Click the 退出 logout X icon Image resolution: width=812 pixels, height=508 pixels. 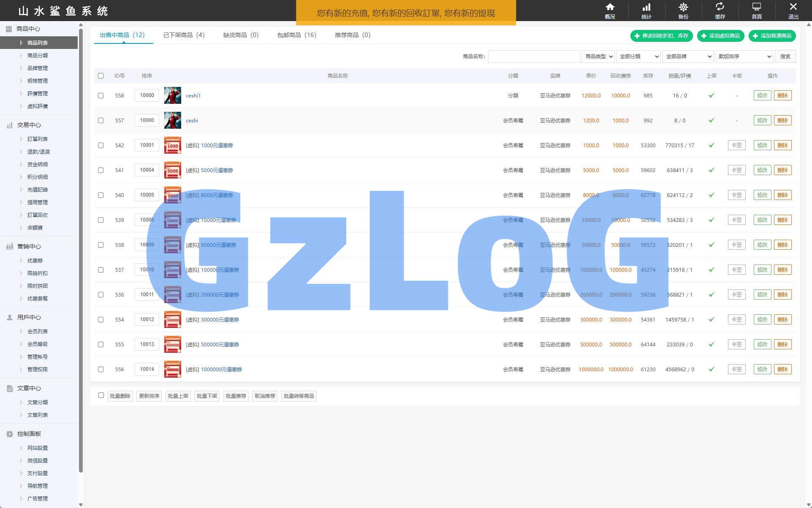click(x=793, y=7)
